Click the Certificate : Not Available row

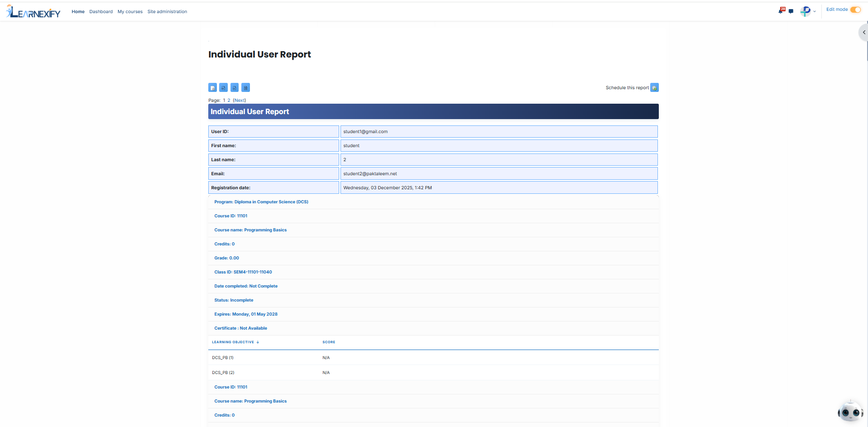[433, 328]
